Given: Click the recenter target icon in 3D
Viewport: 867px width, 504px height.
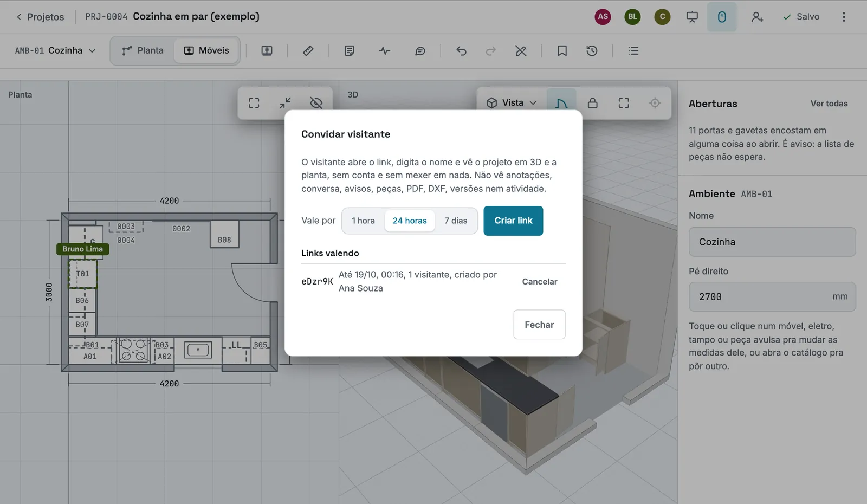Looking at the screenshot, I should click(655, 102).
